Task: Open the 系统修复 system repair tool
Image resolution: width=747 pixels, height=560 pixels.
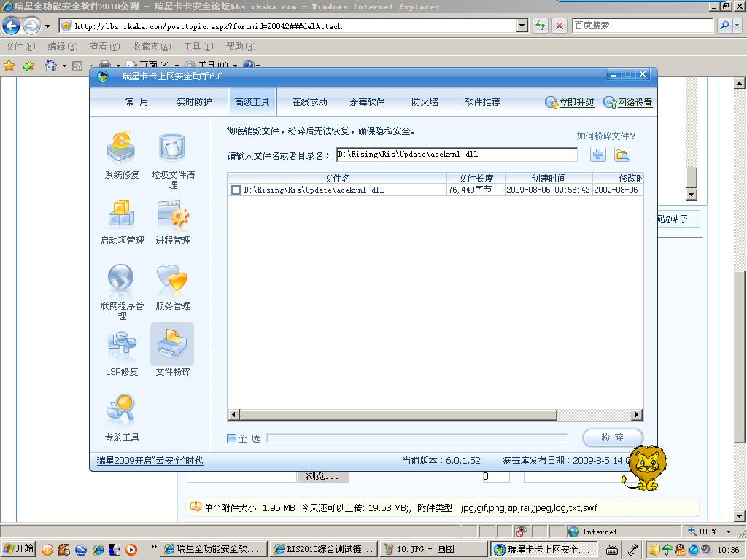Action: (x=122, y=155)
